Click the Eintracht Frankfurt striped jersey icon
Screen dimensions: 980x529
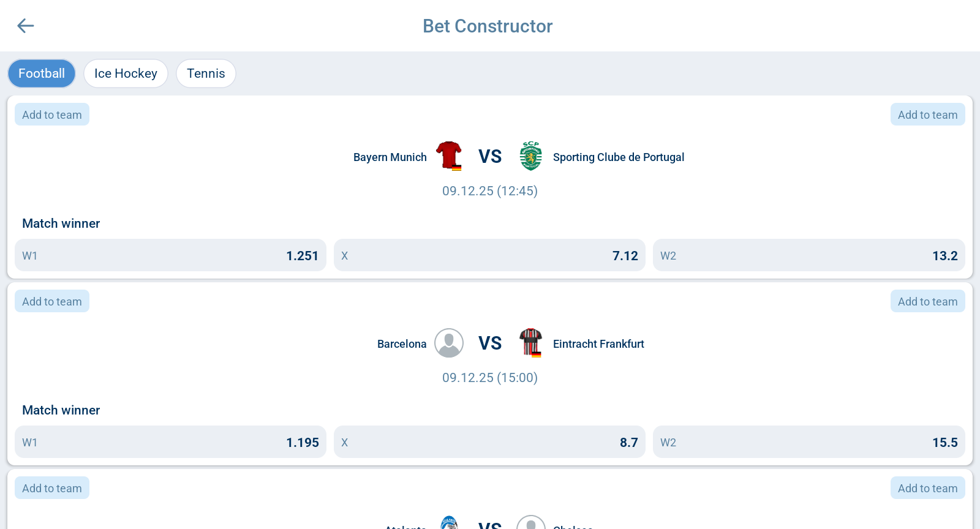pos(530,343)
